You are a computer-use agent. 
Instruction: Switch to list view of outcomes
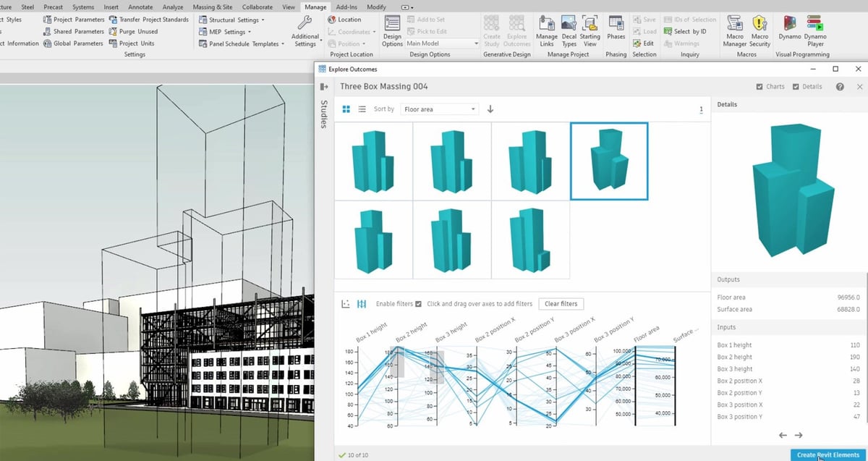(x=362, y=109)
